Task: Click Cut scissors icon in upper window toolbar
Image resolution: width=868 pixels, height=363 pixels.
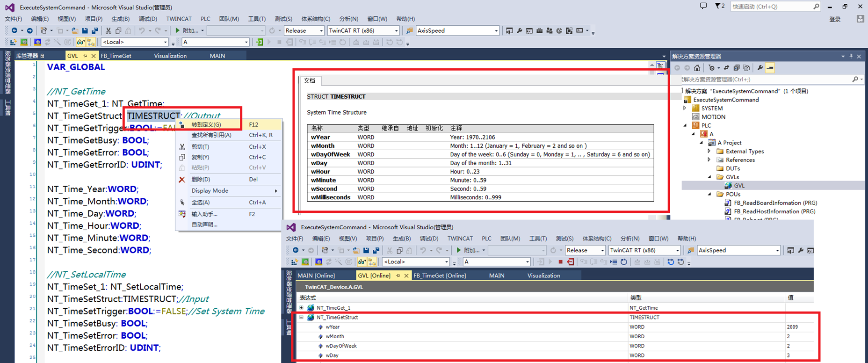Action: 108,30
